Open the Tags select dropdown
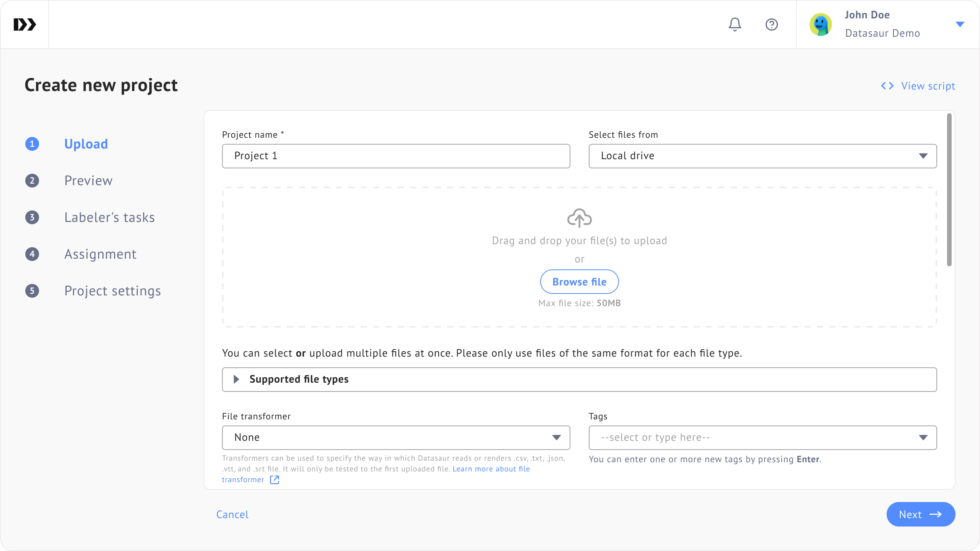The image size is (980, 551). click(x=763, y=438)
